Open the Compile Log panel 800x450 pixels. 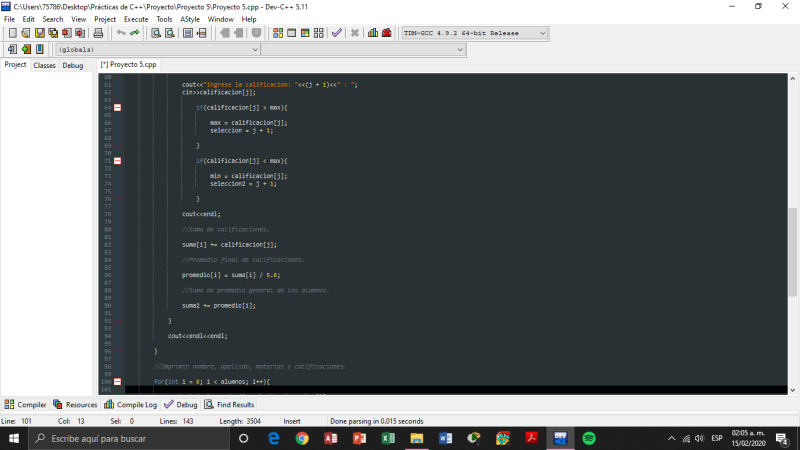pyautogui.click(x=131, y=404)
